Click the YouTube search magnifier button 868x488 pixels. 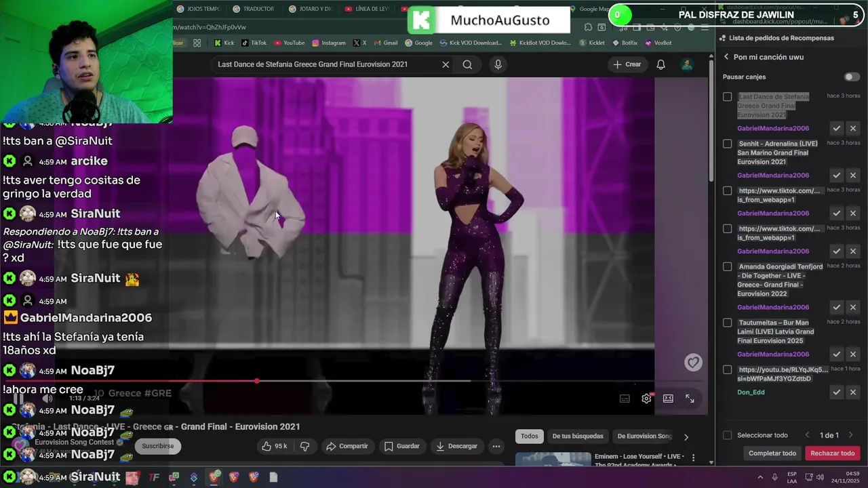point(467,64)
